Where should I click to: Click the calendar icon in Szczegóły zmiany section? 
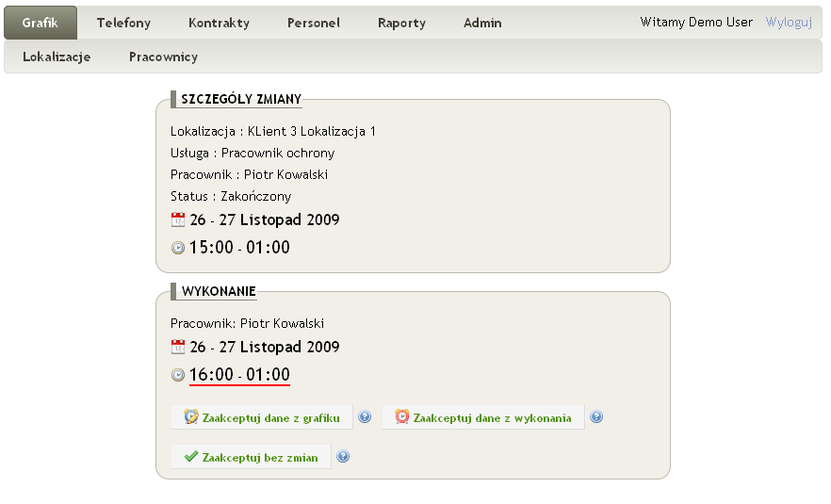tap(178, 219)
